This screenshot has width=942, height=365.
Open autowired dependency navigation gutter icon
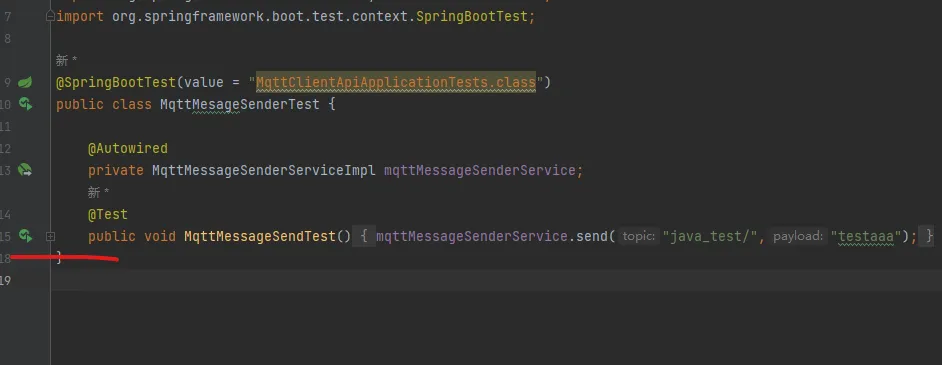point(25,170)
